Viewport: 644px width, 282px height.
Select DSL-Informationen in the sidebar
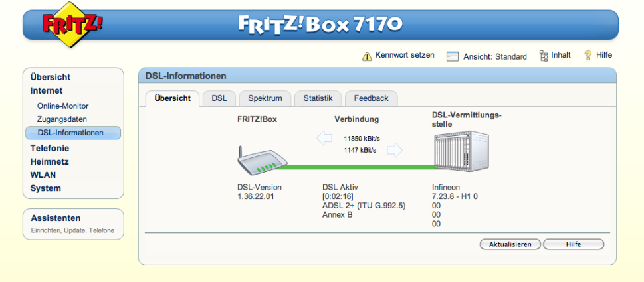point(73,133)
